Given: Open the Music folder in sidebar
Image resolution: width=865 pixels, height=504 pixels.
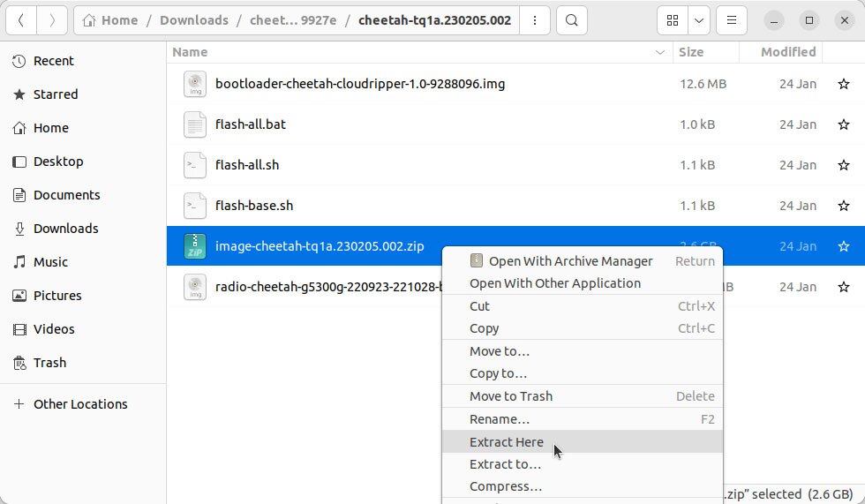Looking at the screenshot, I should 50,262.
